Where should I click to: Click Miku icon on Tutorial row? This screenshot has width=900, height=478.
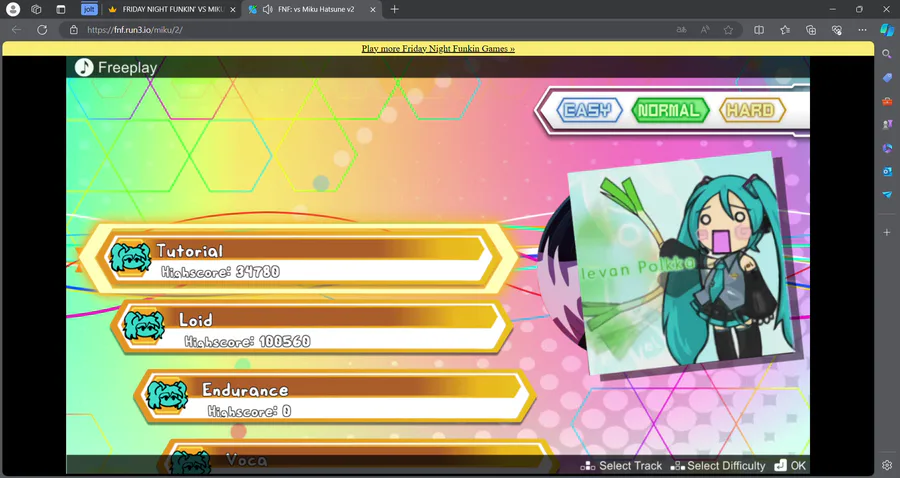tap(131, 258)
